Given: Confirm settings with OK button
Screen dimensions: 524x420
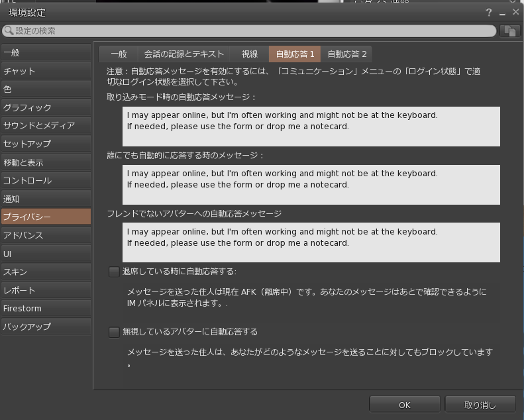Looking at the screenshot, I should click(x=404, y=405).
